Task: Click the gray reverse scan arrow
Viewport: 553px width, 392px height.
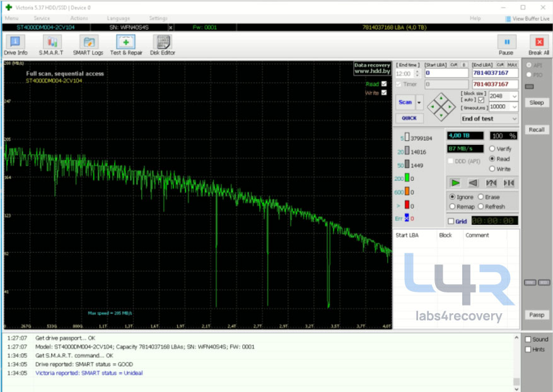Action: [473, 183]
